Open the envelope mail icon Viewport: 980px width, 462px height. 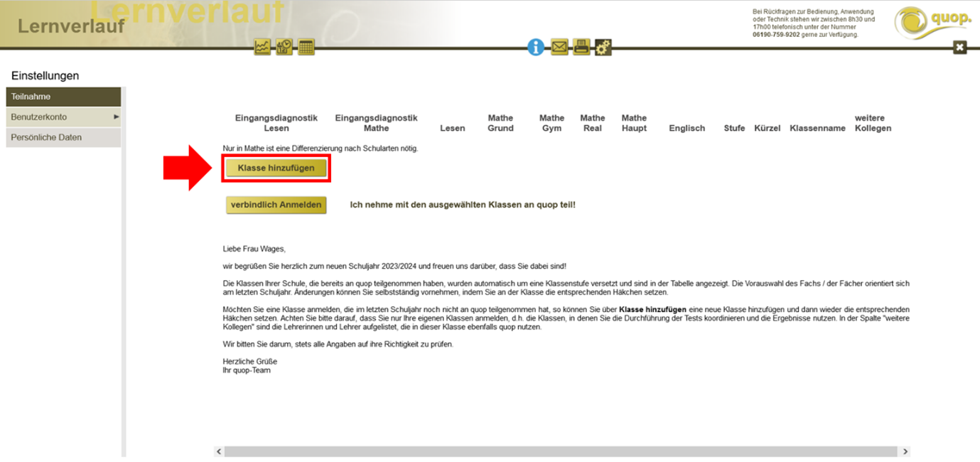point(559,48)
